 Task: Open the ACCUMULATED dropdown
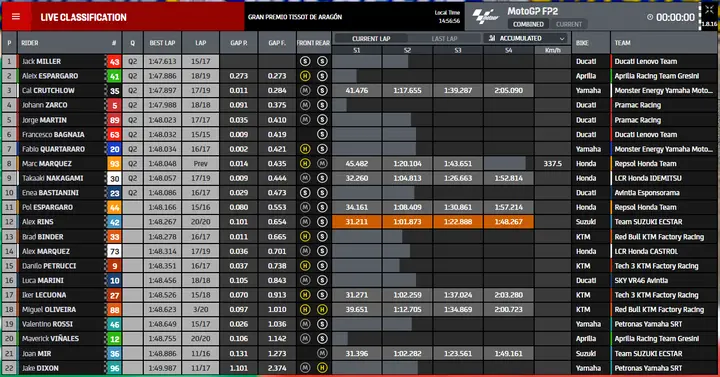526,38
